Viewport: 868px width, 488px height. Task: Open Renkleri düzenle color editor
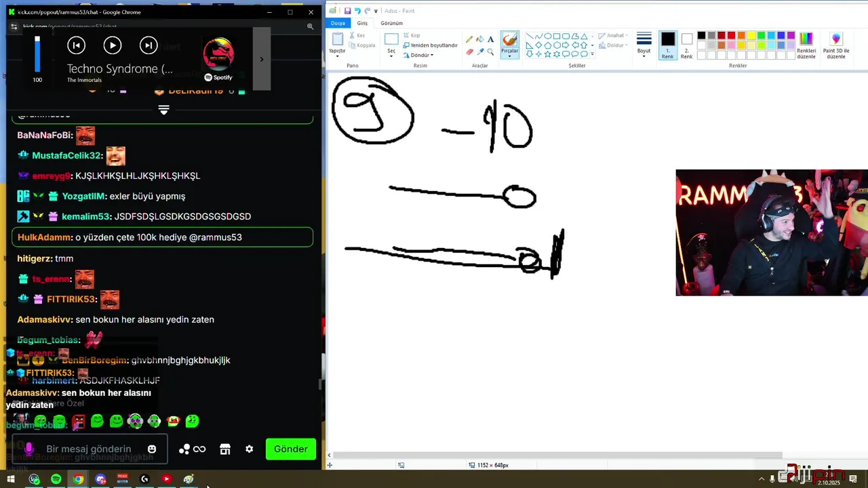click(x=806, y=45)
